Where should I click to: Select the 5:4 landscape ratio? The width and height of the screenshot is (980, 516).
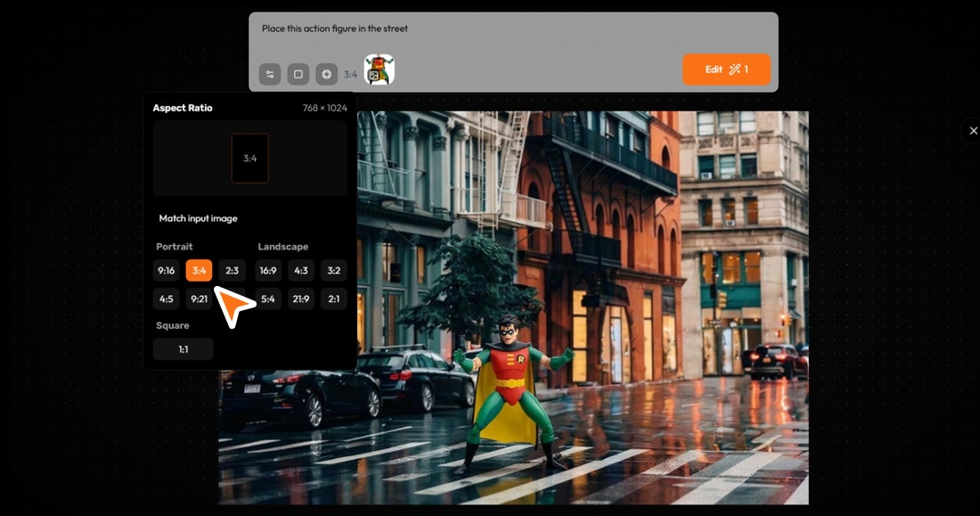pos(268,299)
